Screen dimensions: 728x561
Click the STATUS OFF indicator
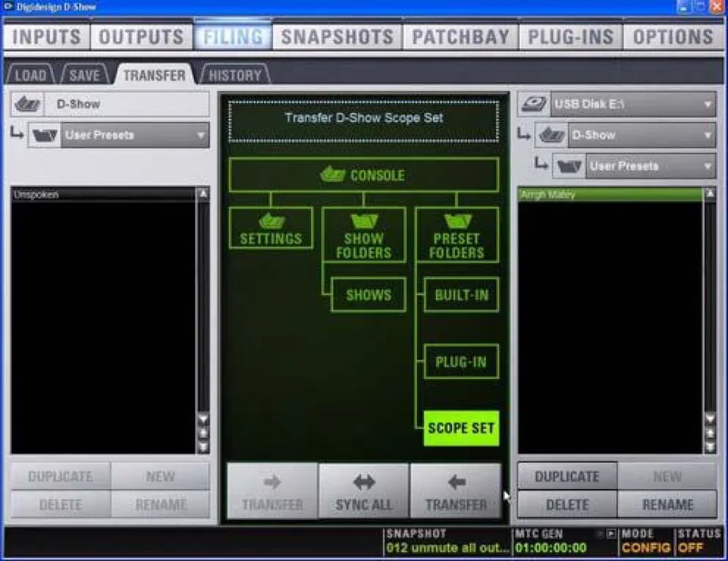click(x=699, y=542)
